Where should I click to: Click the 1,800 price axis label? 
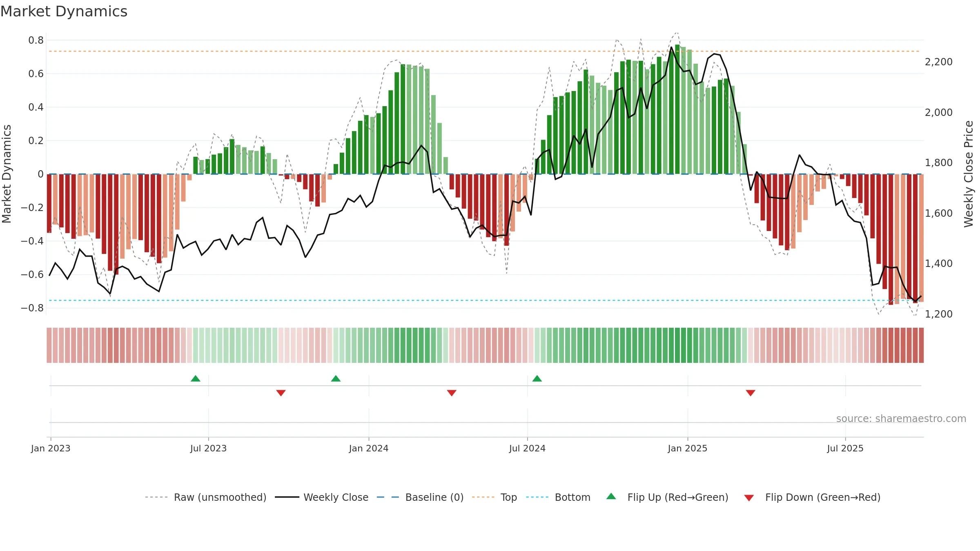click(939, 162)
